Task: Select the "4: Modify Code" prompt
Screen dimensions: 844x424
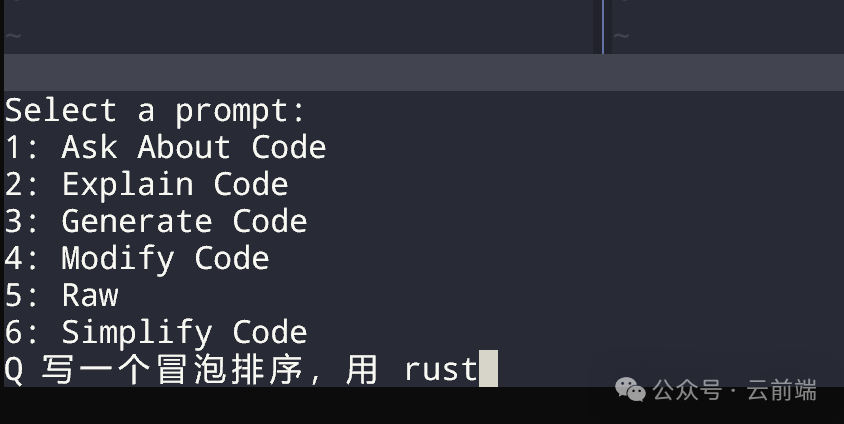Action: click(137, 258)
